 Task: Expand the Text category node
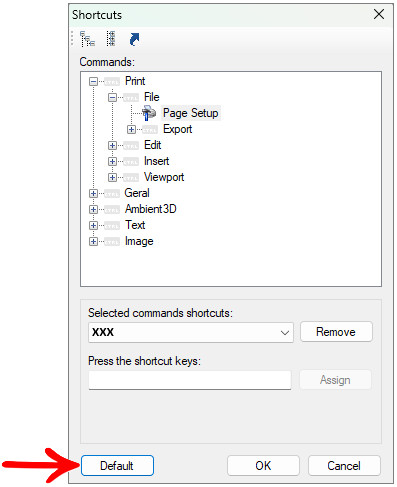point(93,225)
